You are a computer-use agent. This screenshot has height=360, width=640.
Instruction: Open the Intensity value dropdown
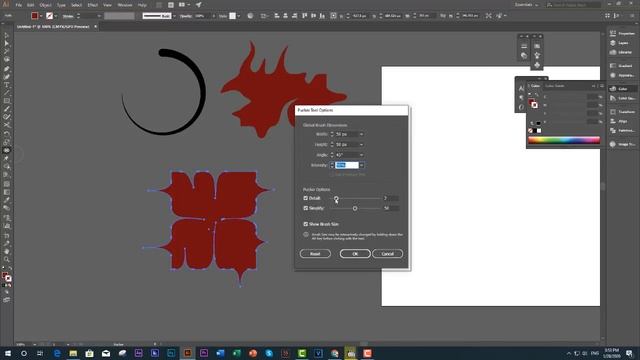pos(361,165)
